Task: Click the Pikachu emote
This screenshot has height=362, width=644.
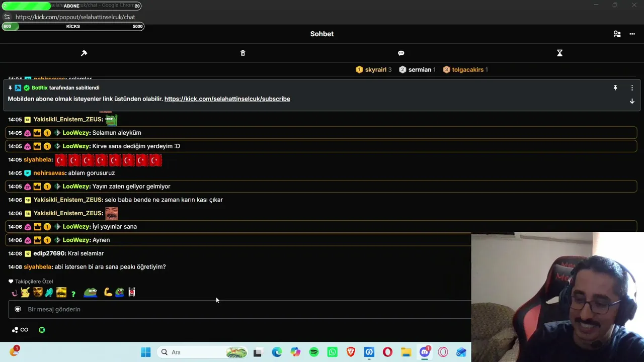Action: point(25,292)
